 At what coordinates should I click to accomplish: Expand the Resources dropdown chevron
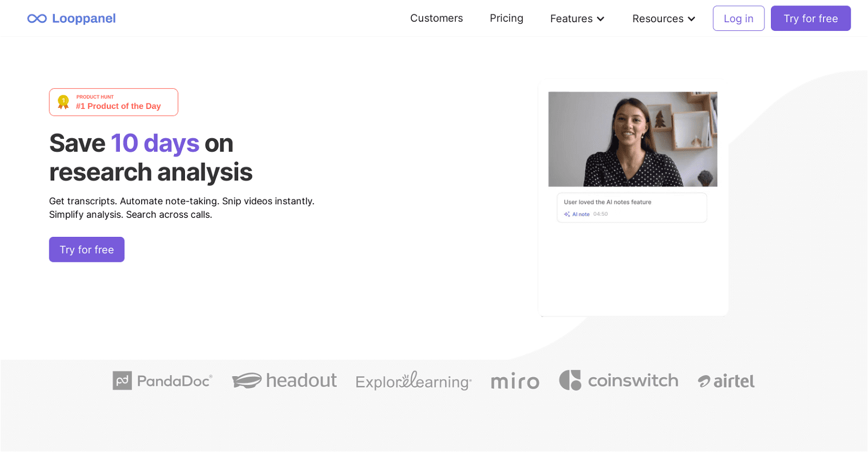691,19
